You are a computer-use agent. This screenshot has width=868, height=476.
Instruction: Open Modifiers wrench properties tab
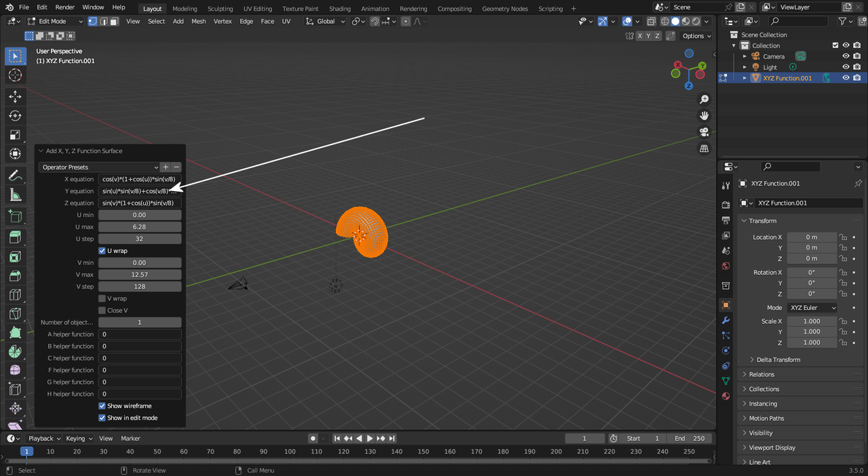tap(726, 320)
